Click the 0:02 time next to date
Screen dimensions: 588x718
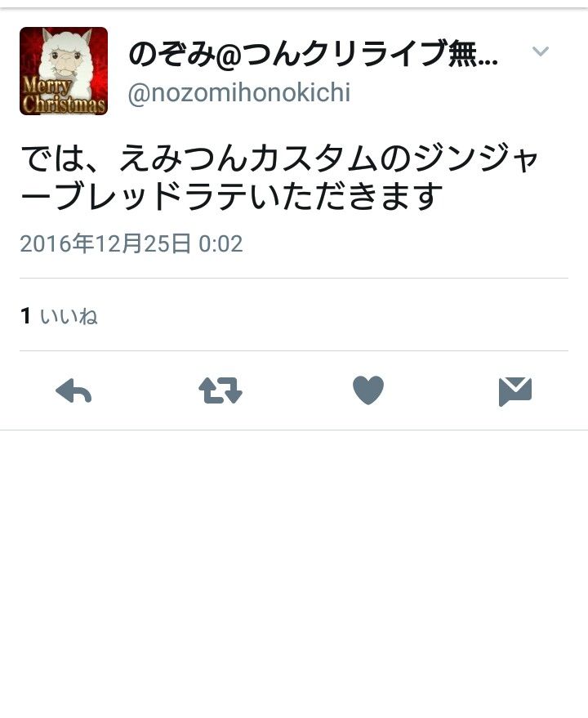pos(220,243)
